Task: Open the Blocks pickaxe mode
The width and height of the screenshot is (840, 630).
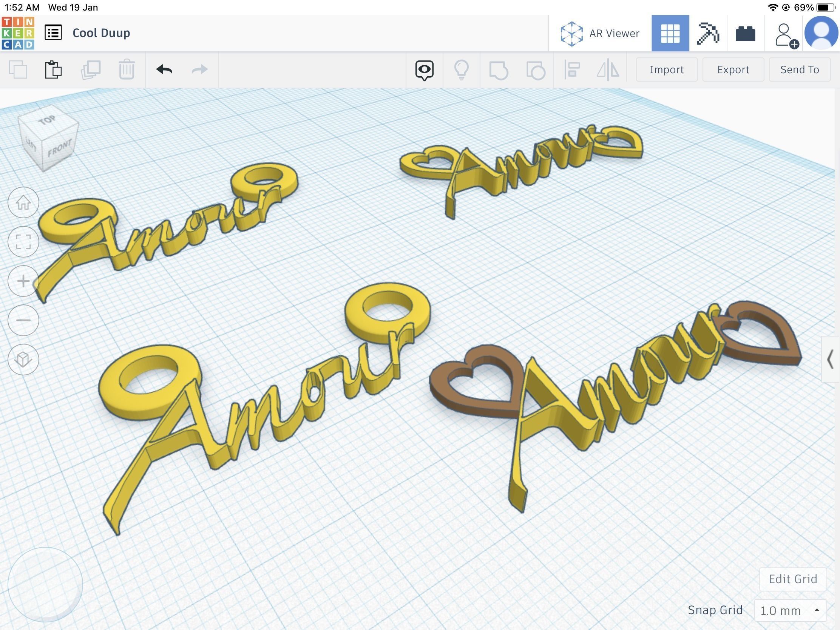Action: (x=708, y=33)
